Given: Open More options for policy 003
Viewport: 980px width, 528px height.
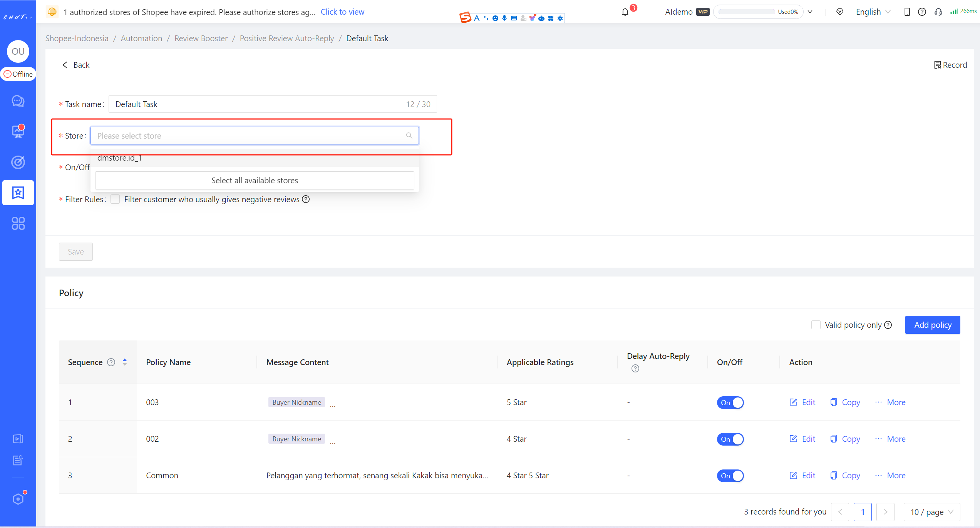Looking at the screenshot, I should pos(890,402).
